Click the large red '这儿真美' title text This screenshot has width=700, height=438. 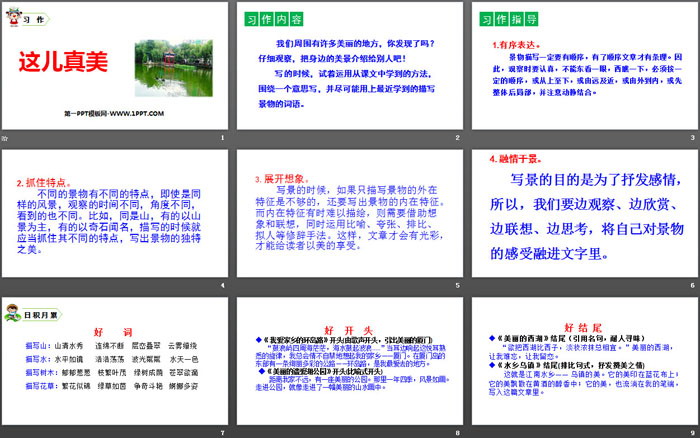coord(63,61)
